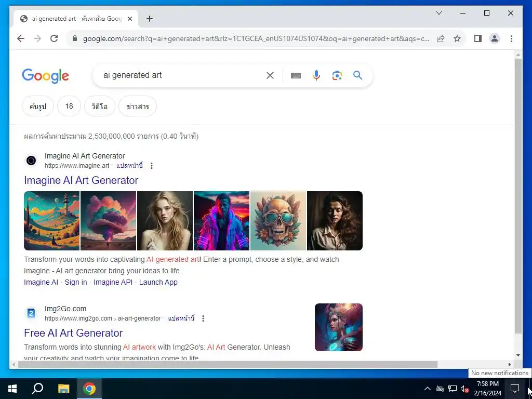This screenshot has height=399, width=532.
Task: Click the scroll down arrow
Action: [518, 355]
